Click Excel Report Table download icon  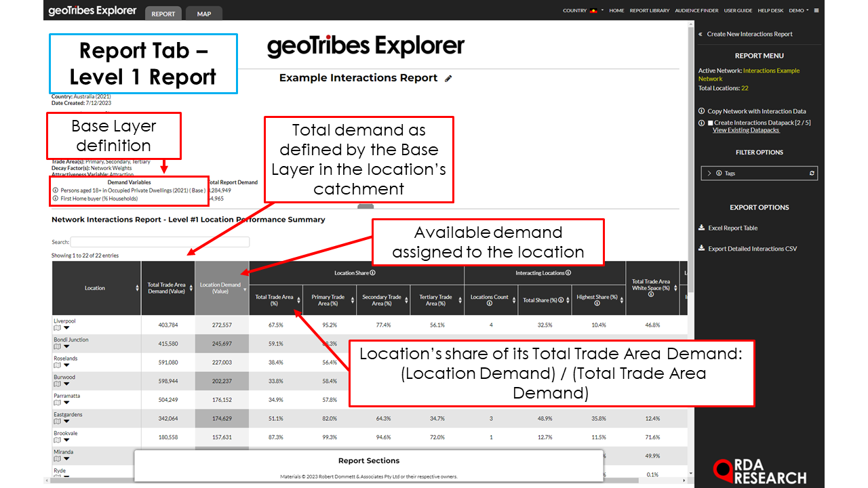point(702,228)
